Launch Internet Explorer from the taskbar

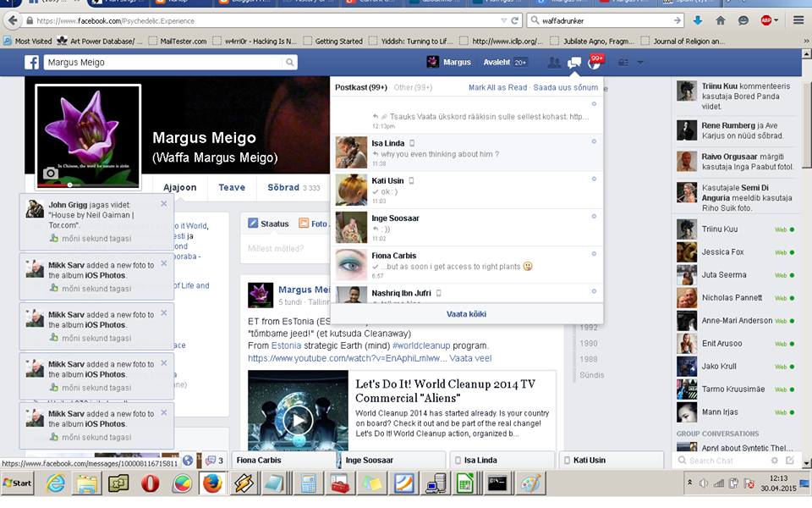pos(56,483)
